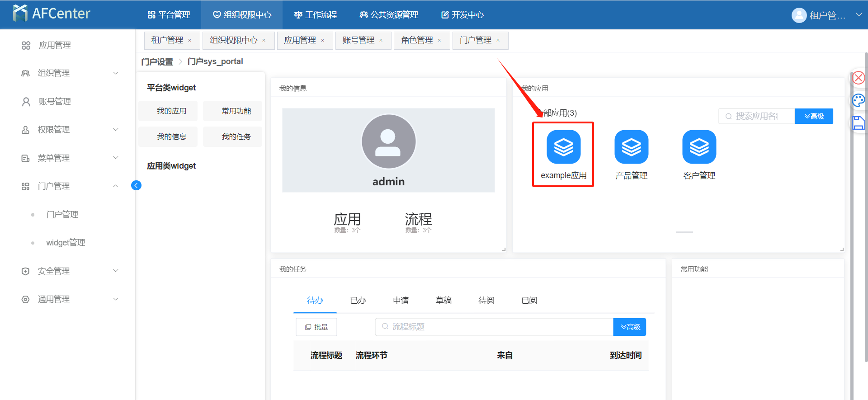868x400 pixels.
Task: Select the 我的任务 widget
Action: 236,137
